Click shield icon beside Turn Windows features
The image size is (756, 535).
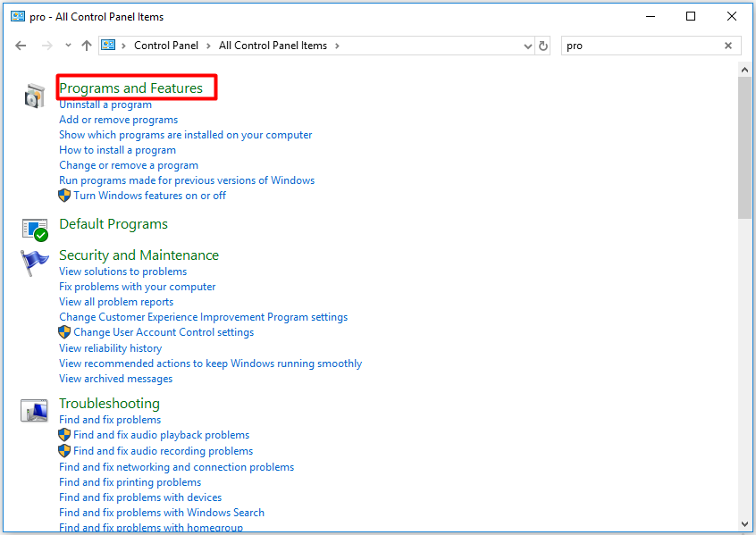pyautogui.click(x=64, y=196)
